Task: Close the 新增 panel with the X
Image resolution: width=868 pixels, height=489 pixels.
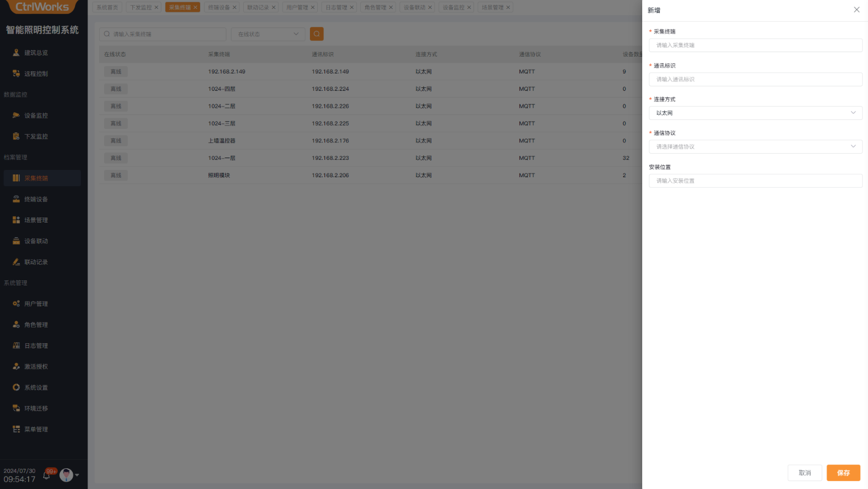Action: [x=856, y=10]
